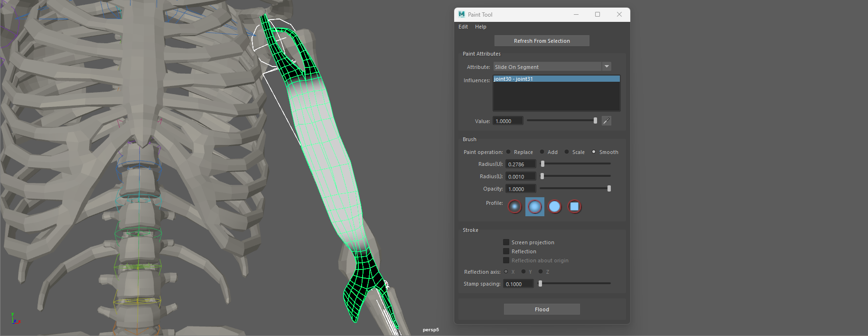Open the Attribute dropdown arrow
This screenshot has width=868, height=336.
[x=607, y=67]
